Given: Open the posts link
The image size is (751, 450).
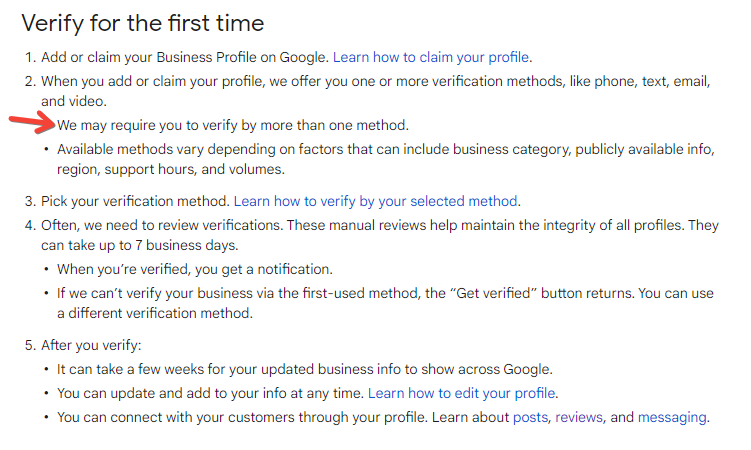Looking at the screenshot, I should click(x=530, y=417).
